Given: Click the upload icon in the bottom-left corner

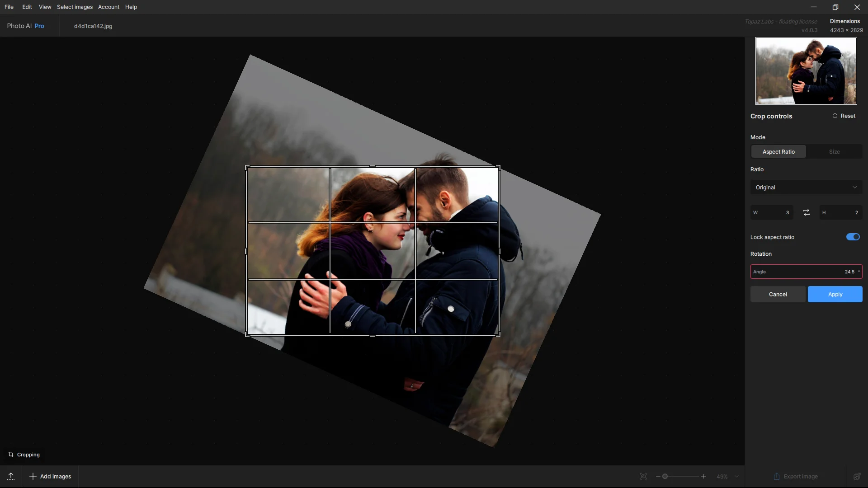Looking at the screenshot, I should tap(11, 476).
